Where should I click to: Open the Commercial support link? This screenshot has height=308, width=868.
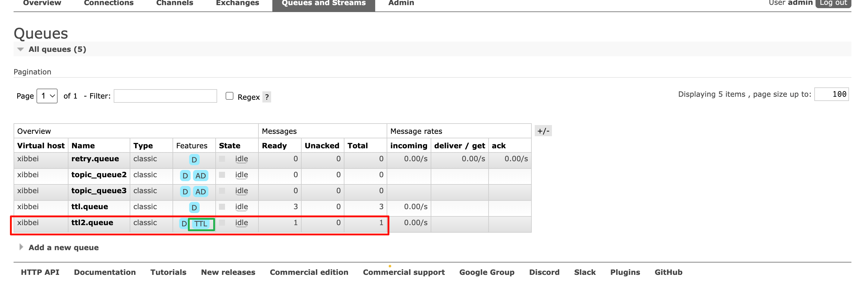(404, 272)
